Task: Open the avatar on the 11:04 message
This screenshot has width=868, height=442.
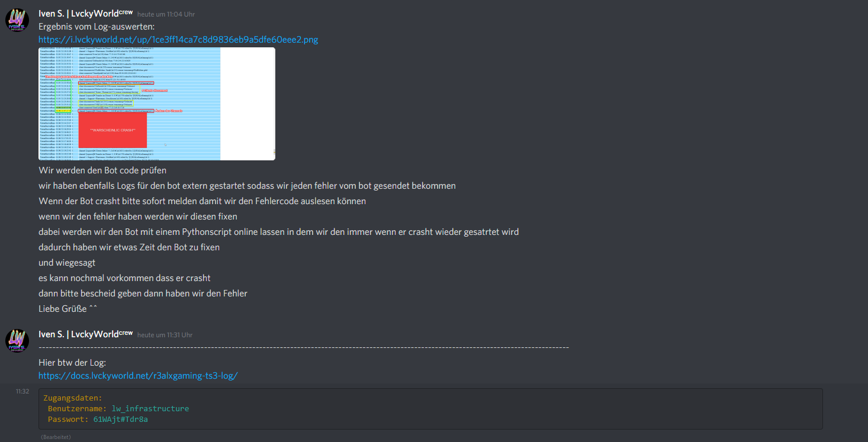Action: coord(17,20)
